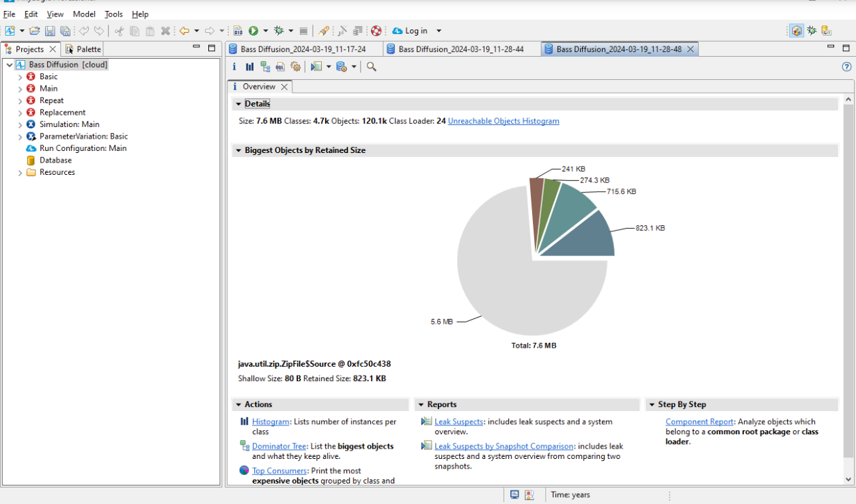
Task: Open the Edit menu
Action: point(31,14)
